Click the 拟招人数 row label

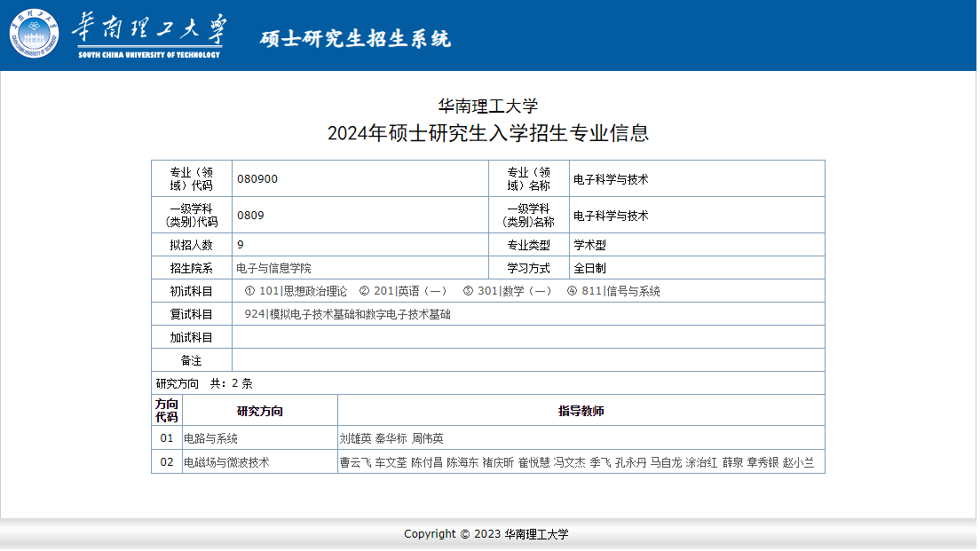click(x=191, y=246)
